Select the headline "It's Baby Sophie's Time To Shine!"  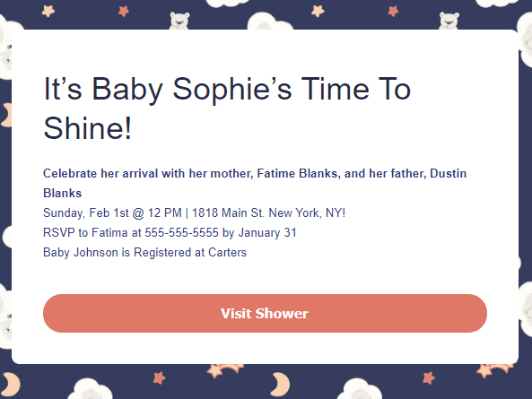(x=227, y=108)
